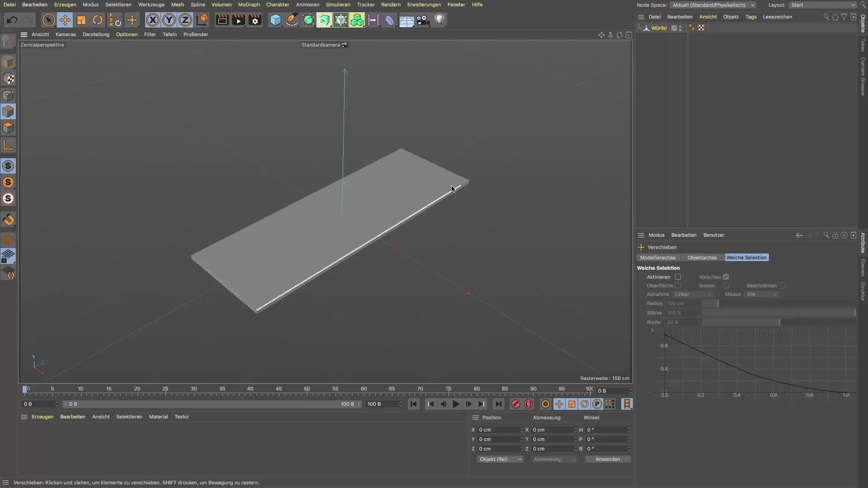Select the Weiche Selektion tab
868x488 pixels.
[746, 258]
